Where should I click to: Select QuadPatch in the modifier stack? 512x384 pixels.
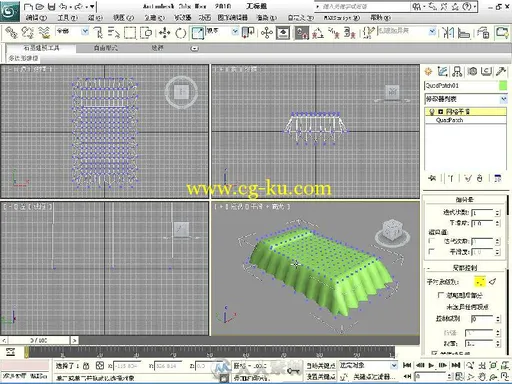point(449,120)
